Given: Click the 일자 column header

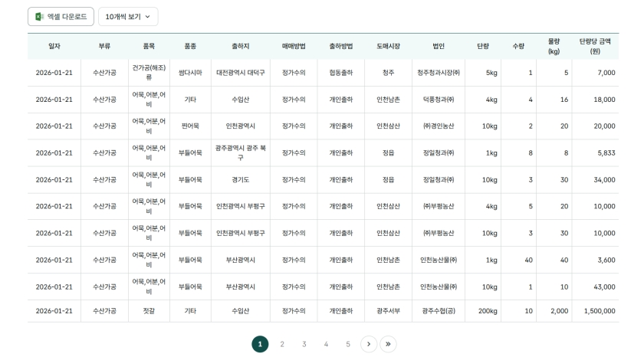Looking at the screenshot, I should pyautogui.click(x=54, y=46).
